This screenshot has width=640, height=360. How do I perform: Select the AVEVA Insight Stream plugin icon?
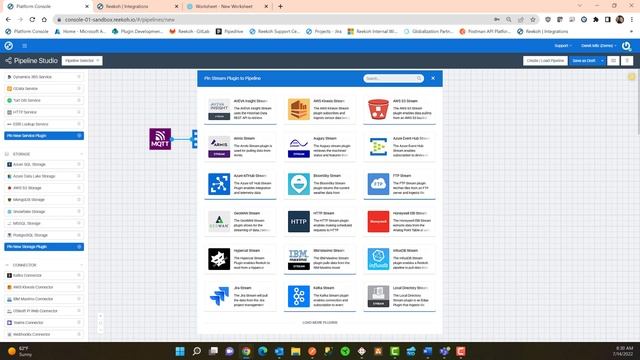219,109
